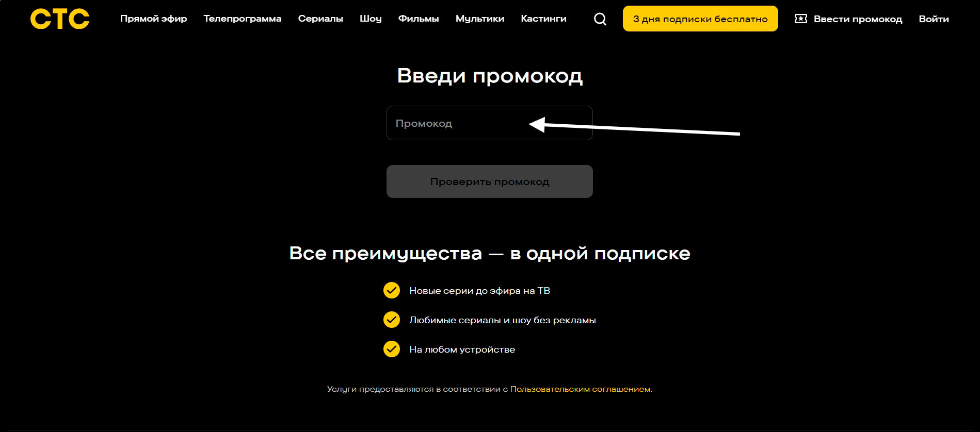Click 3 дня подписки бесплатно button
This screenshot has width=980, height=432.
700,19
